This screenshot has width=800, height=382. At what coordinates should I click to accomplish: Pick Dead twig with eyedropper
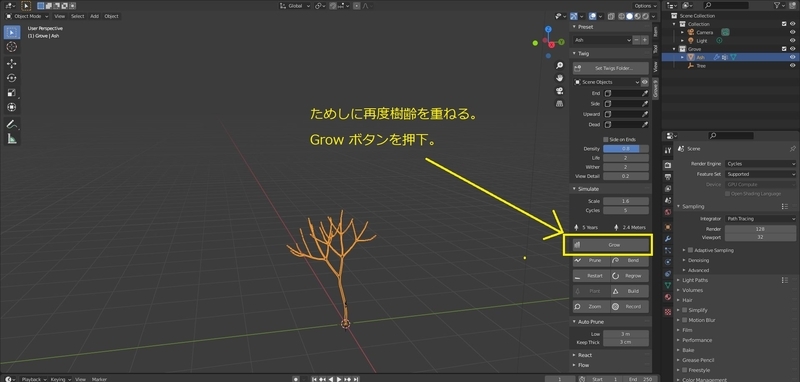(645, 124)
